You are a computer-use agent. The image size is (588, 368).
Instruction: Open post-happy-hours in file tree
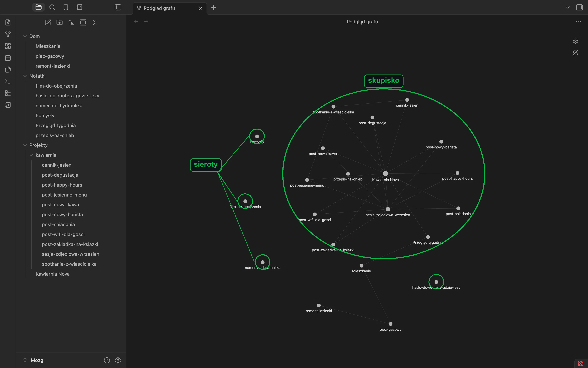click(x=62, y=185)
